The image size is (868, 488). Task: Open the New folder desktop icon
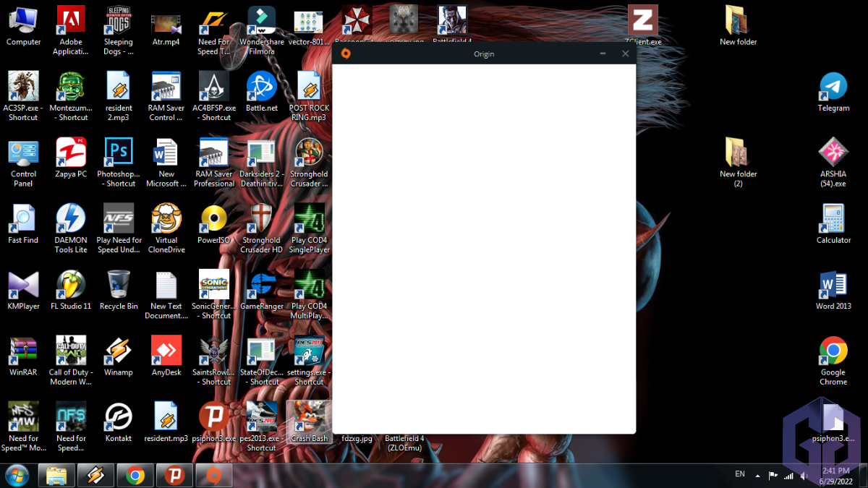point(738,26)
